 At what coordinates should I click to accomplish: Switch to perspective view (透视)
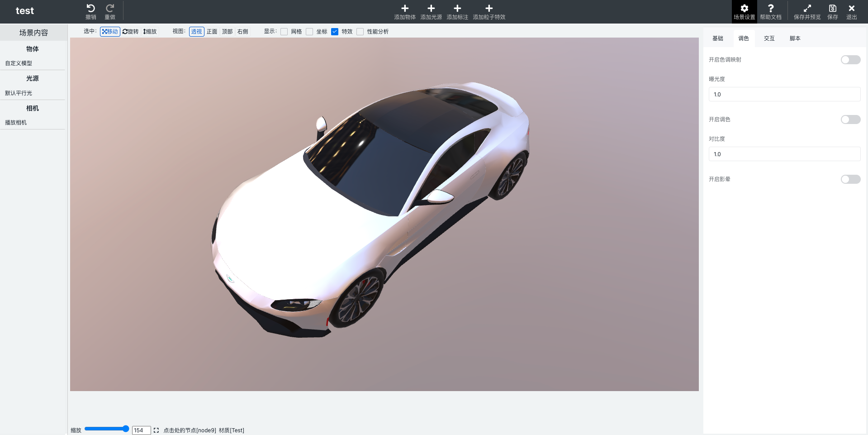tap(197, 32)
